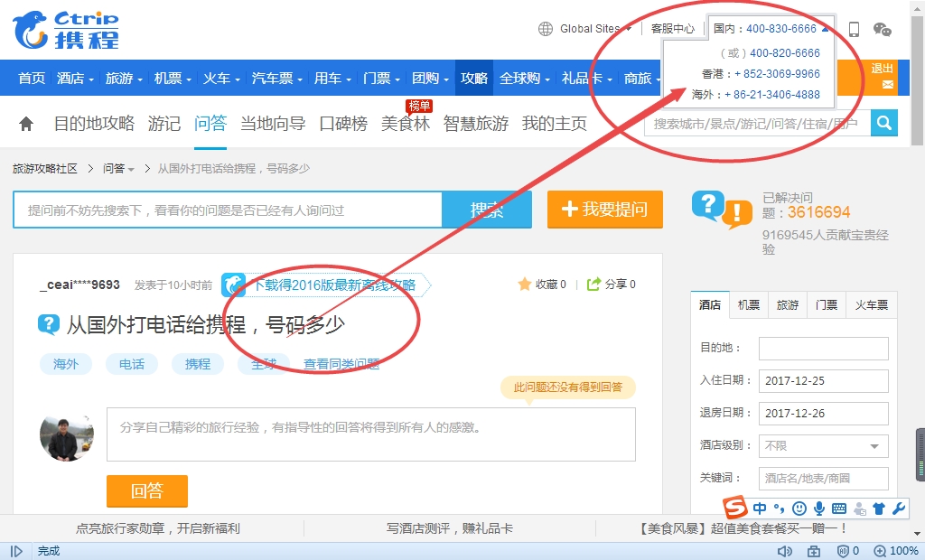Click the orange 我要提问 button
This screenshot has height=560, width=925.
(x=604, y=210)
